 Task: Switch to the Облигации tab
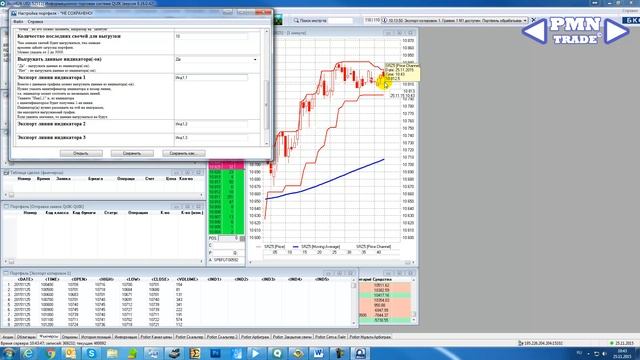pos(26,337)
